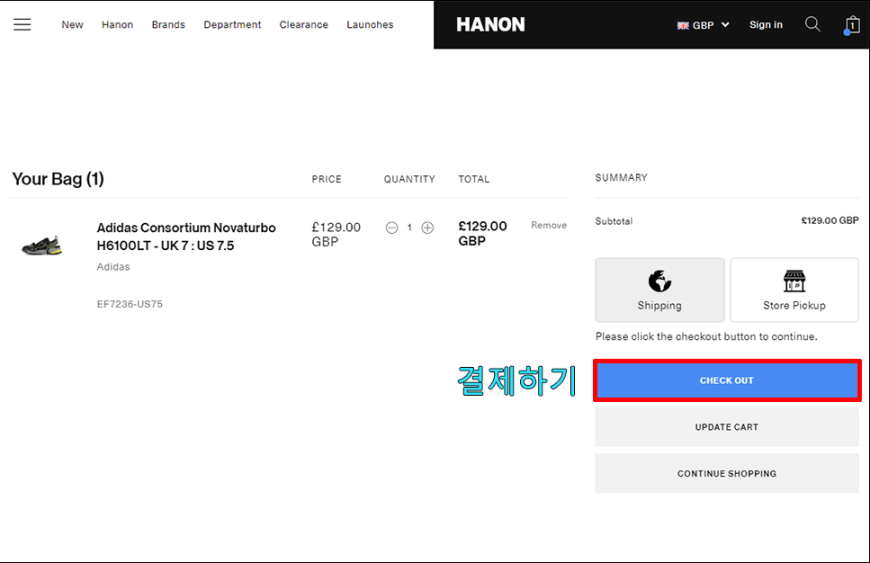870x563 pixels.
Task: Click the sneaker product thumbnail
Action: (x=42, y=245)
